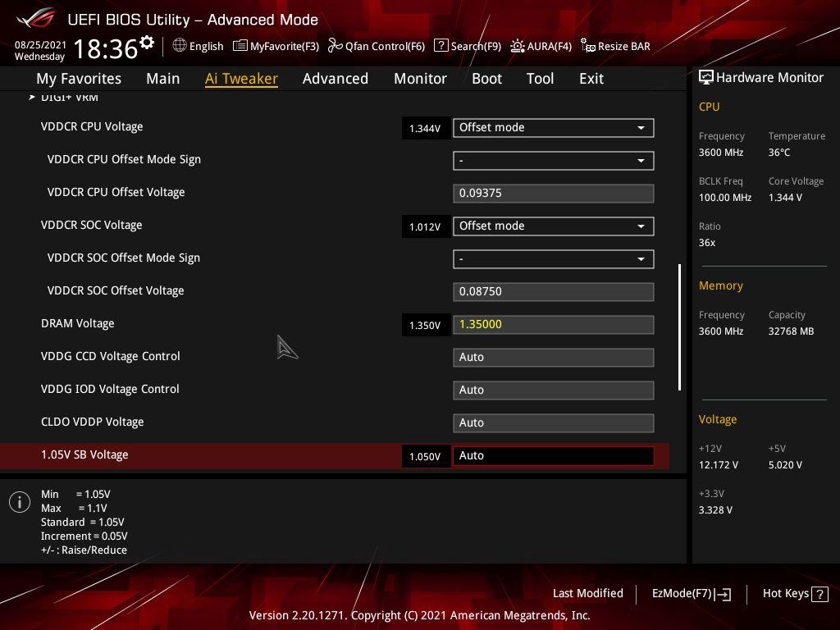Click the 1.350V DRAM voltage readout
Image resolution: width=840 pixels, height=630 pixels.
click(x=426, y=326)
